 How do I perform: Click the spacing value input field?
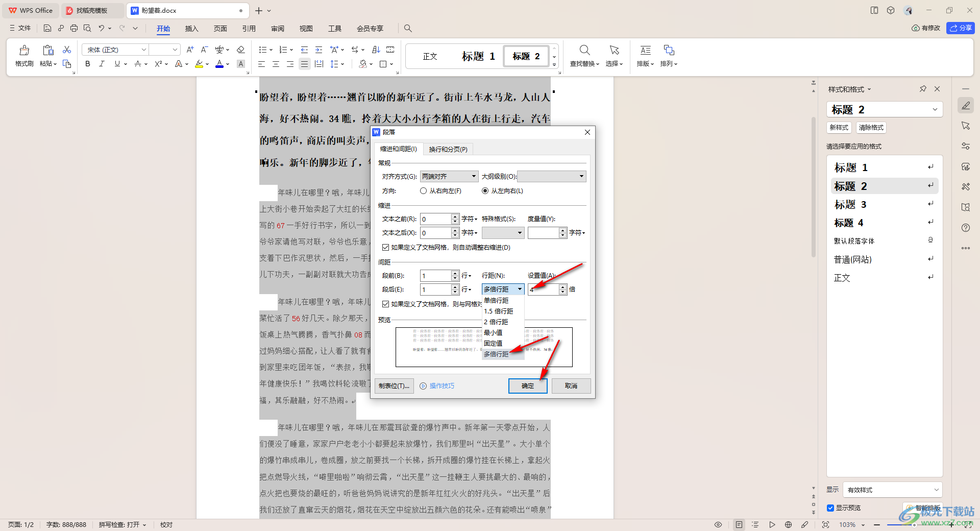point(544,289)
